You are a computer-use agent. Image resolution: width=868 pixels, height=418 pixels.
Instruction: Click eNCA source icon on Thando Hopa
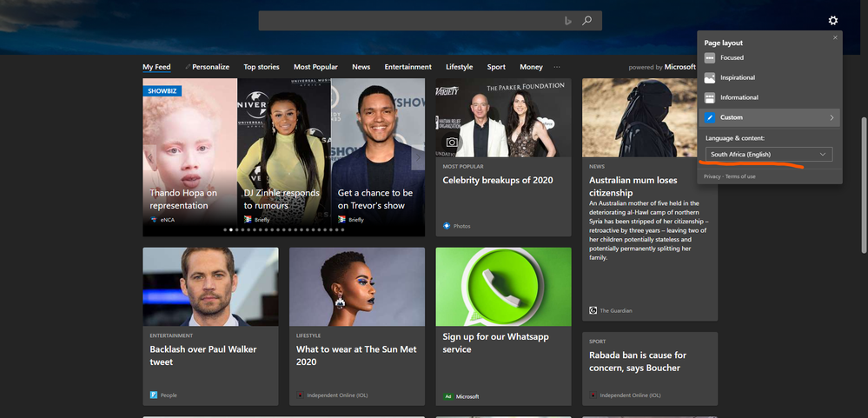pyautogui.click(x=154, y=220)
